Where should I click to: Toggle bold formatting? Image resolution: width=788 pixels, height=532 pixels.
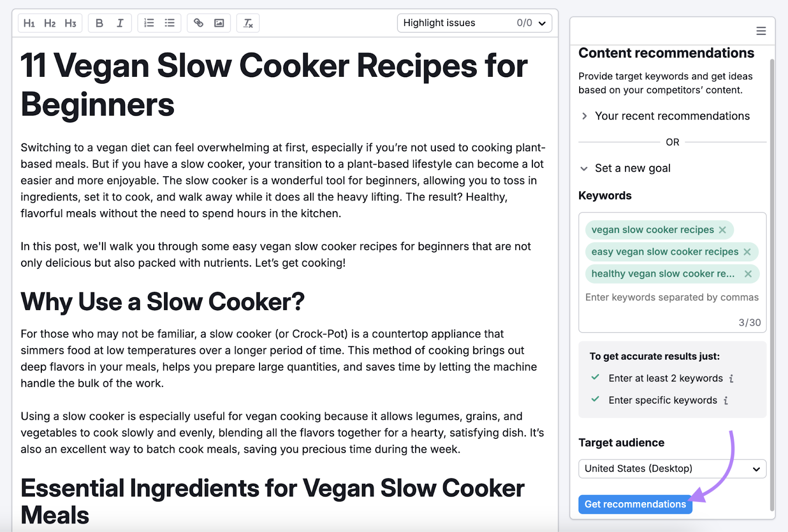[99, 23]
